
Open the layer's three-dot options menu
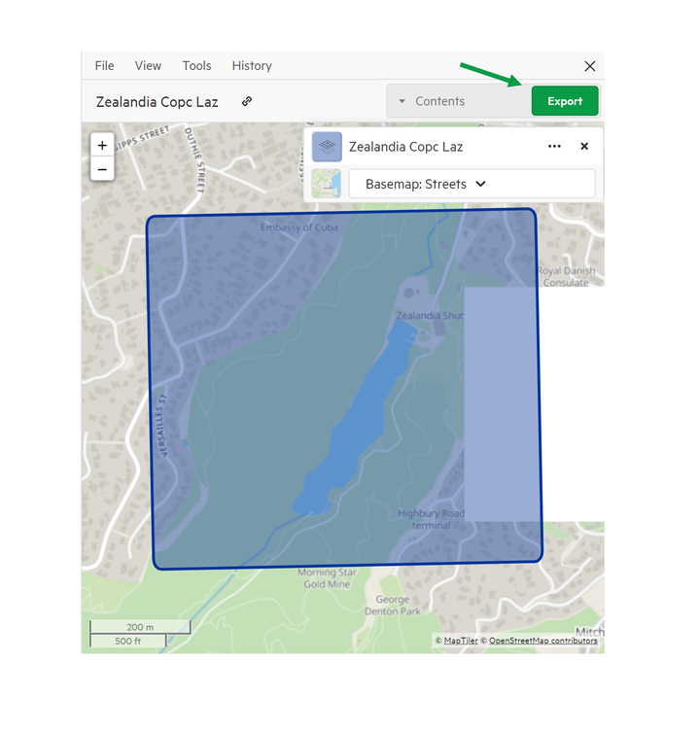pyautogui.click(x=554, y=146)
